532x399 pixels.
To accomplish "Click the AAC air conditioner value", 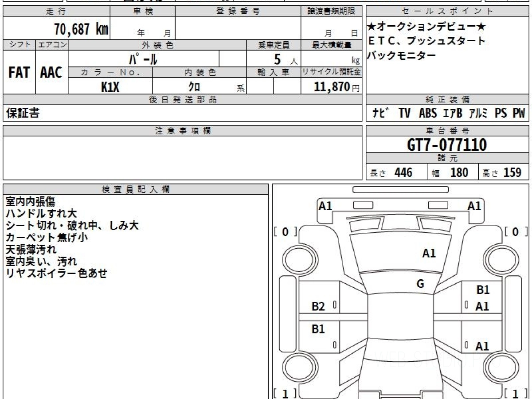I will (x=51, y=72).
